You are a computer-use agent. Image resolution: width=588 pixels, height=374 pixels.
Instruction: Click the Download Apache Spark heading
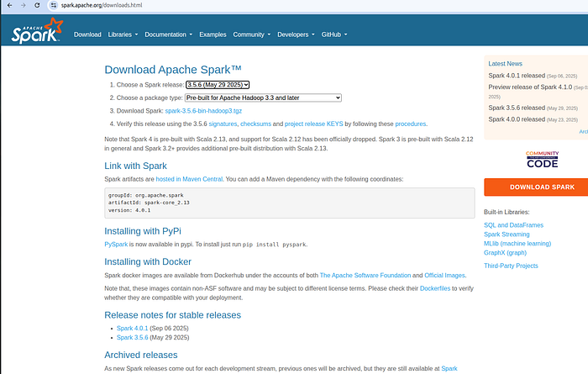pyautogui.click(x=173, y=70)
